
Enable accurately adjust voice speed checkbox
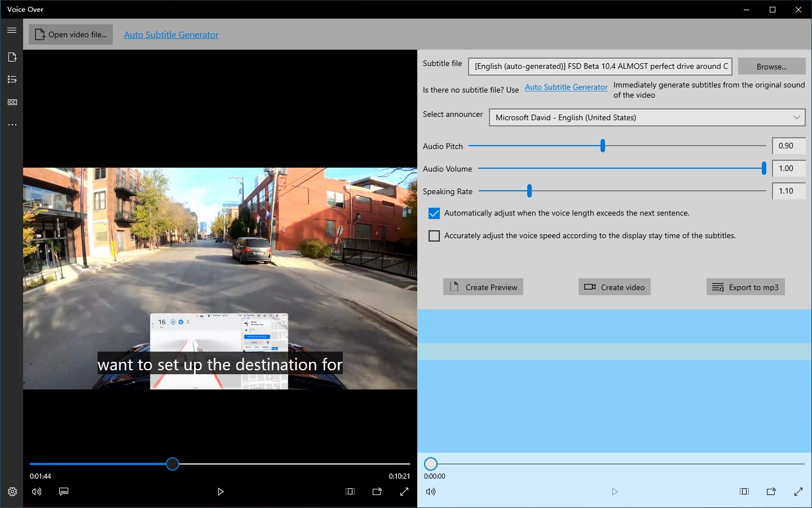pos(434,236)
